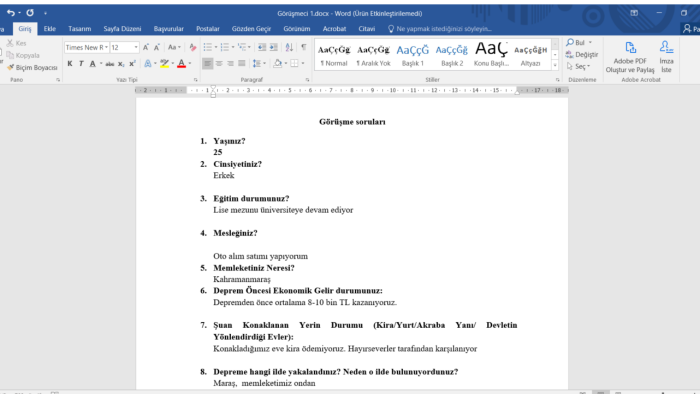Decrease paragraph indent
The width and height of the screenshot is (700, 394).
(262, 47)
